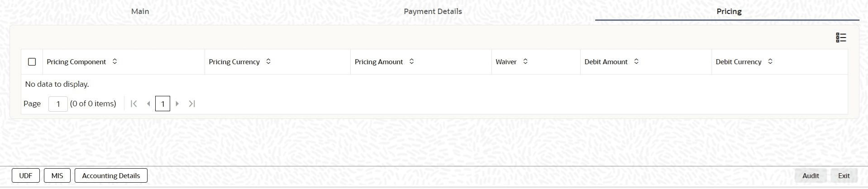Switch to the Main tab

click(x=140, y=11)
